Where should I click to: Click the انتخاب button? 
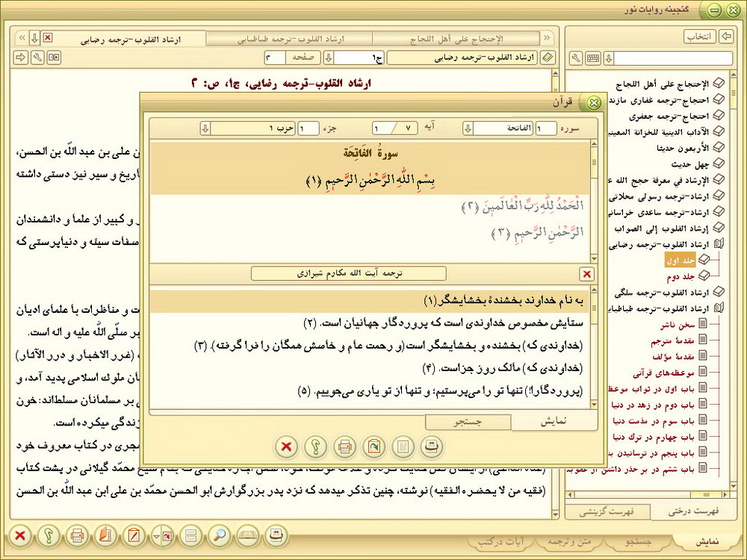699,36
